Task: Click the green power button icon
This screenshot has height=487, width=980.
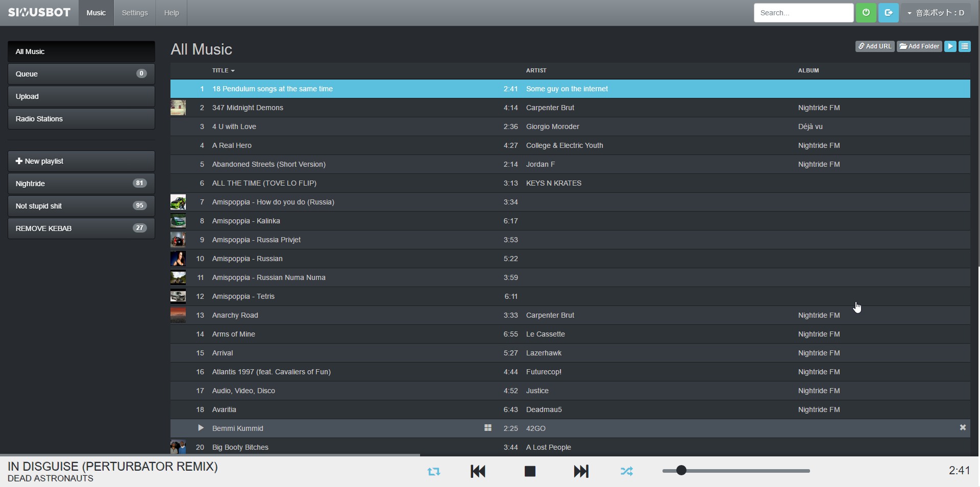Action: click(866, 13)
